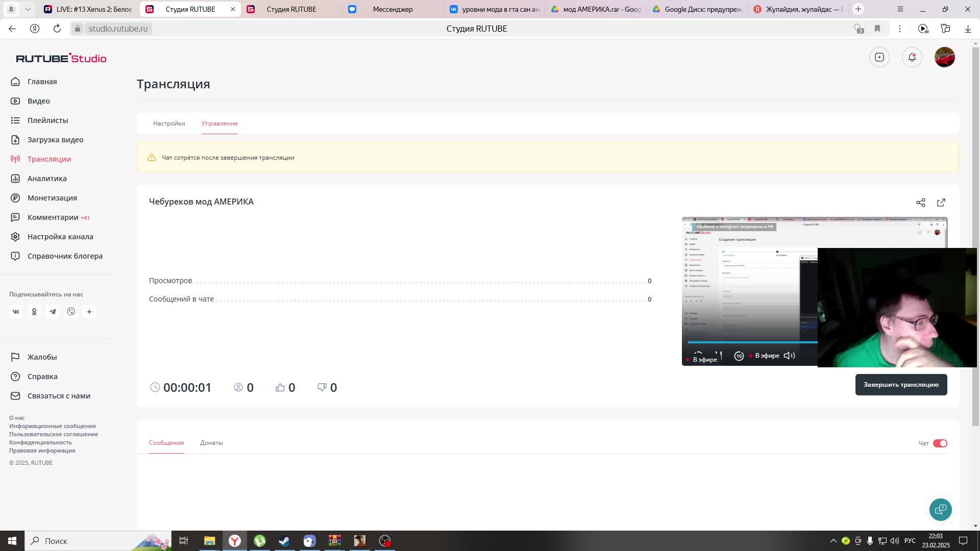The height and width of the screenshot is (551, 980).
Task: Open browser three-dot menu
Action: tap(899, 29)
